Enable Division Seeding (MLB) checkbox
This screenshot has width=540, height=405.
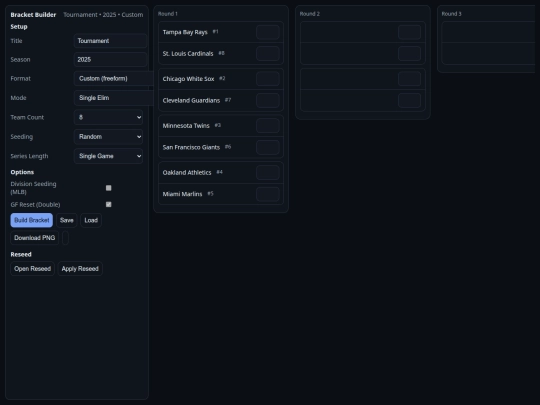tap(108, 188)
